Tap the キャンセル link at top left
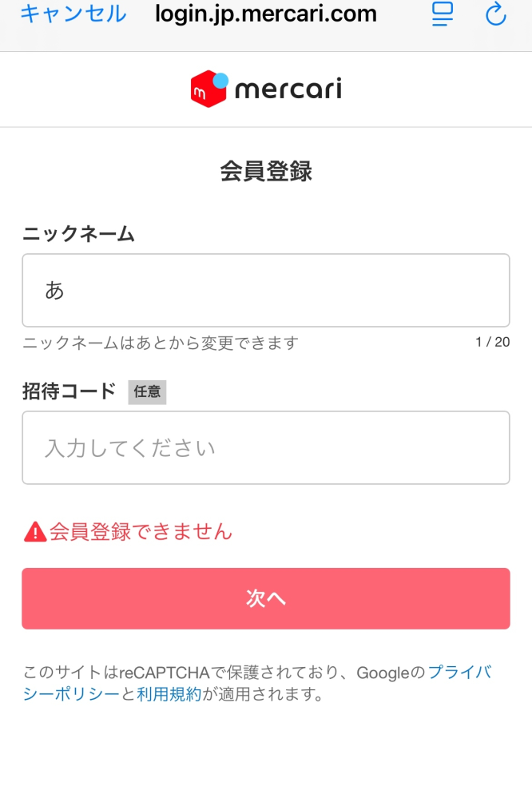 pyautogui.click(x=73, y=14)
